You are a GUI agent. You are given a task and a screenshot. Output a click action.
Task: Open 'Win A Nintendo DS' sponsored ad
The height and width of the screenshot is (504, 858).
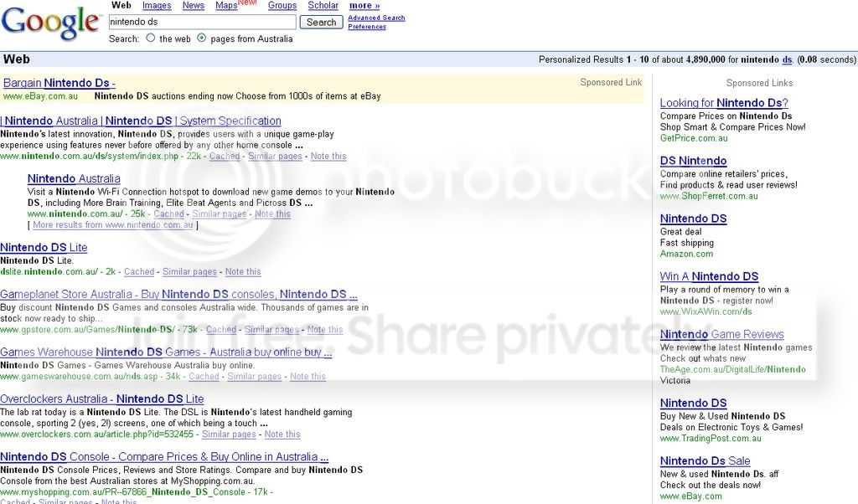[x=709, y=277]
